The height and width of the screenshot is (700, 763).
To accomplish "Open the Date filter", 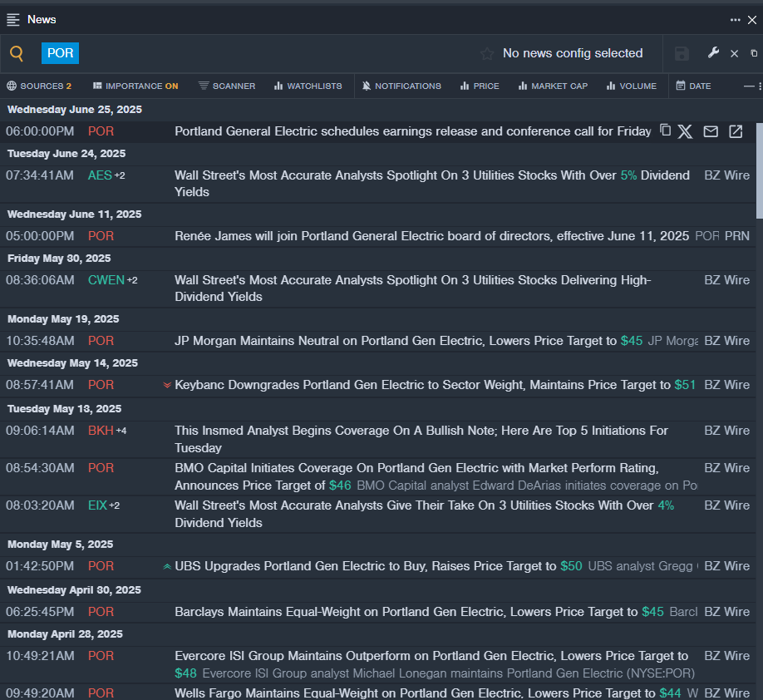I will click(693, 86).
